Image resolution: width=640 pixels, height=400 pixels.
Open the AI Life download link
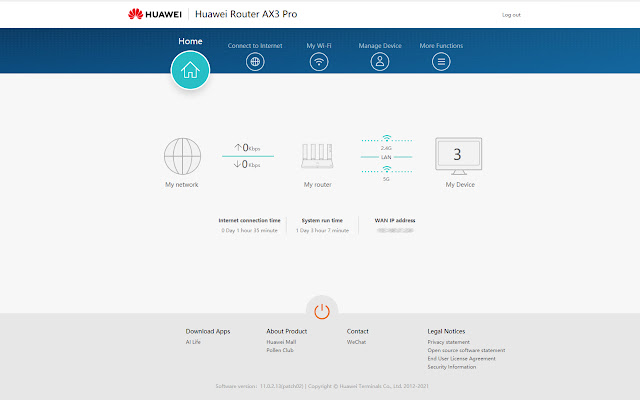(x=193, y=342)
